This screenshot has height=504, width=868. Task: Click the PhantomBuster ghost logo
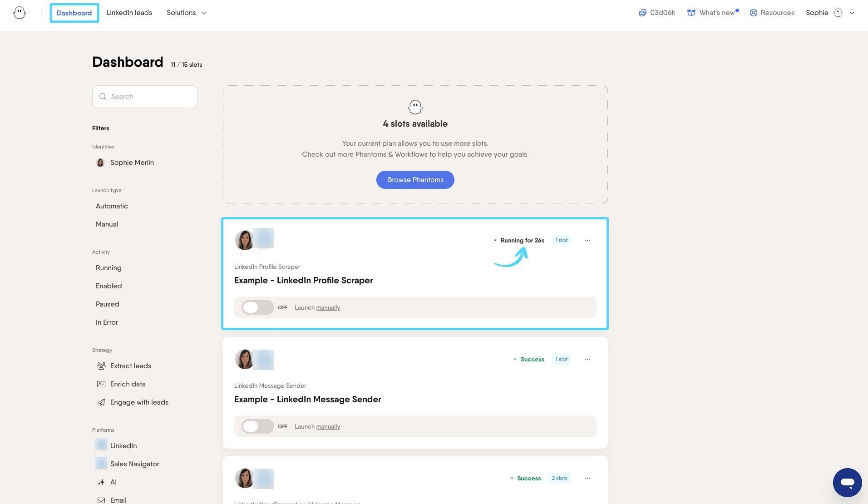[x=20, y=13]
